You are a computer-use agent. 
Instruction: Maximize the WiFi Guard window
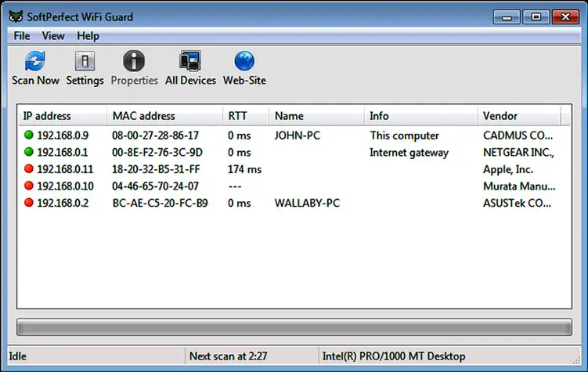click(x=536, y=17)
